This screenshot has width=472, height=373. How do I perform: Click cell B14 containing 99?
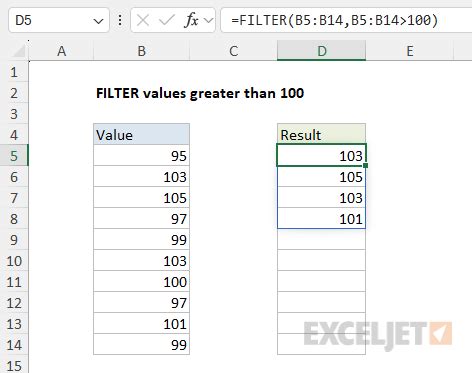[x=142, y=345]
